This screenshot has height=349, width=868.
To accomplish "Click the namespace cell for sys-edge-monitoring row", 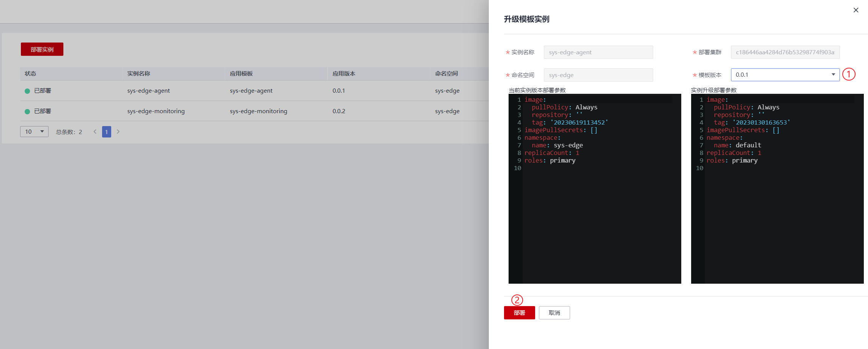I will click(447, 111).
